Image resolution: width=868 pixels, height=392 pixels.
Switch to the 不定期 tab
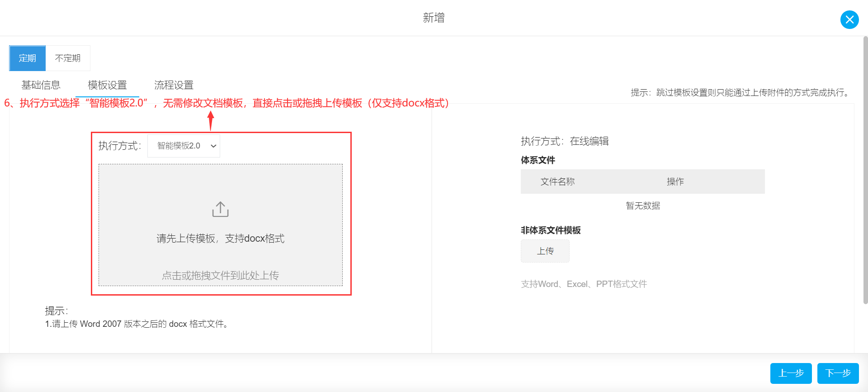coord(68,58)
